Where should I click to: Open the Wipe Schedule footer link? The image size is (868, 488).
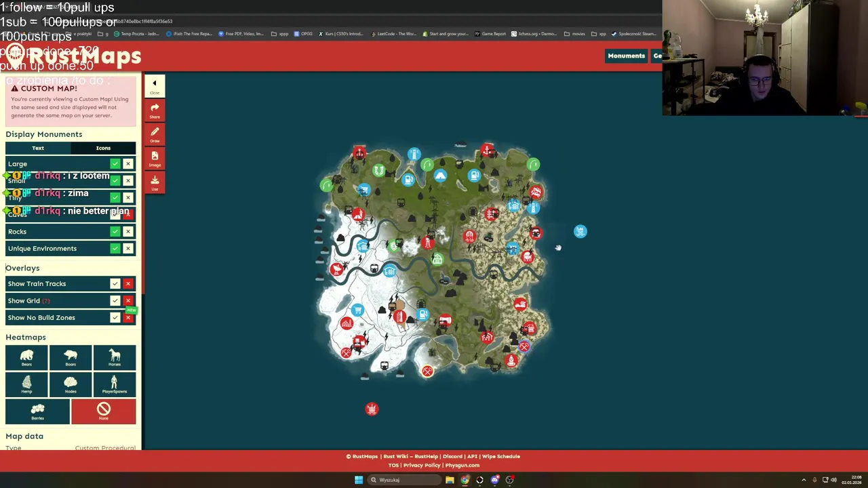point(500,457)
